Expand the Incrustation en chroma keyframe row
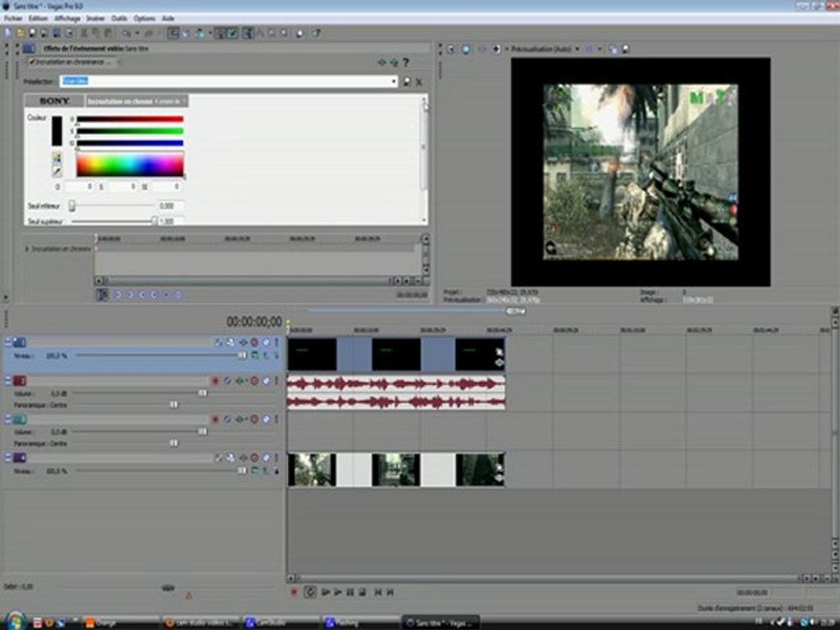Viewport: 840px width, 630px height. [x=27, y=248]
